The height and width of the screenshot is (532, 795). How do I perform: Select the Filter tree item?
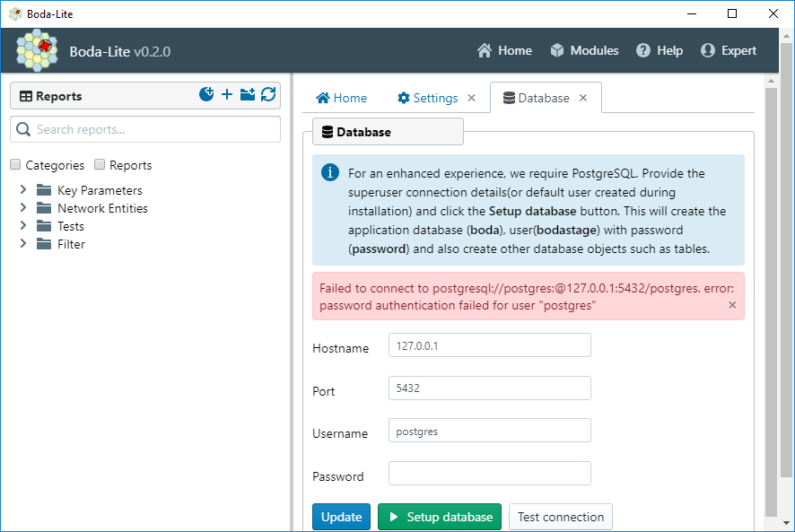pos(71,244)
